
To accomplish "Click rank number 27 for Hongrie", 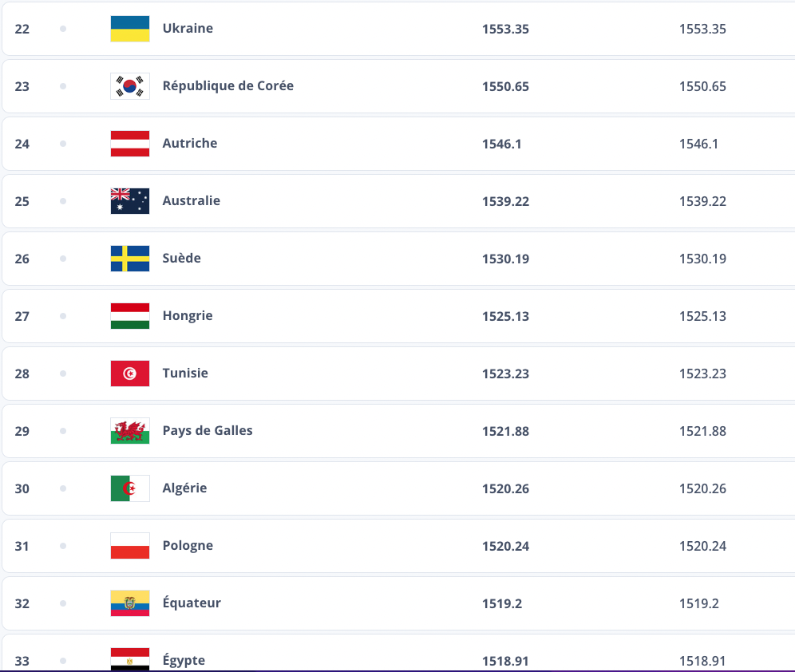I will 22,316.
